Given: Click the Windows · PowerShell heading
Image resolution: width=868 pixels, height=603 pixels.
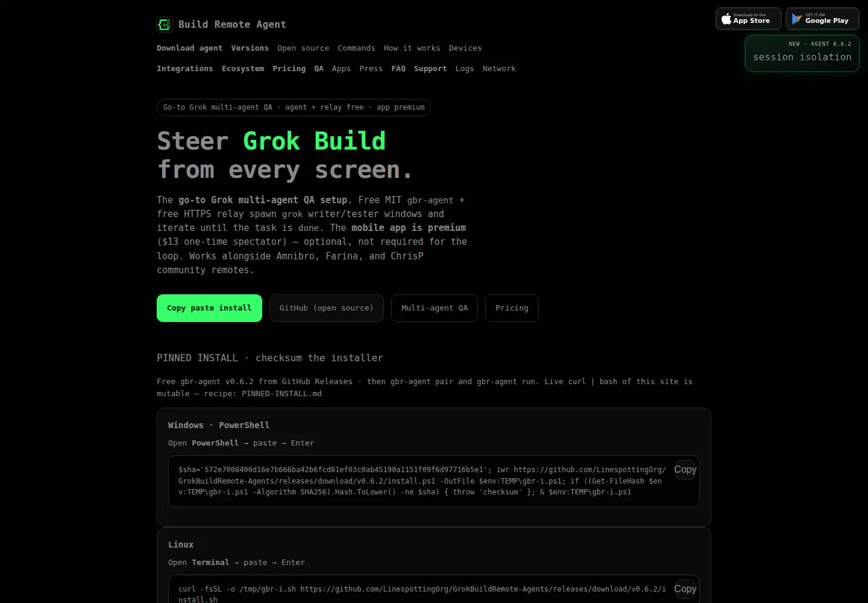Looking at the screenshot, I should coord(219,425).
